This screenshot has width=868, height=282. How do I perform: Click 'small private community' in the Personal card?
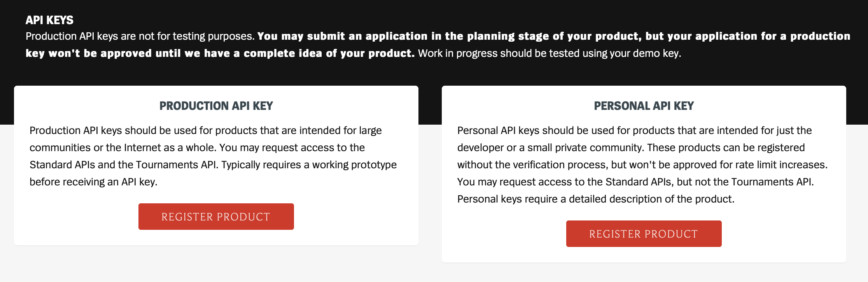(x=584, y=148)
